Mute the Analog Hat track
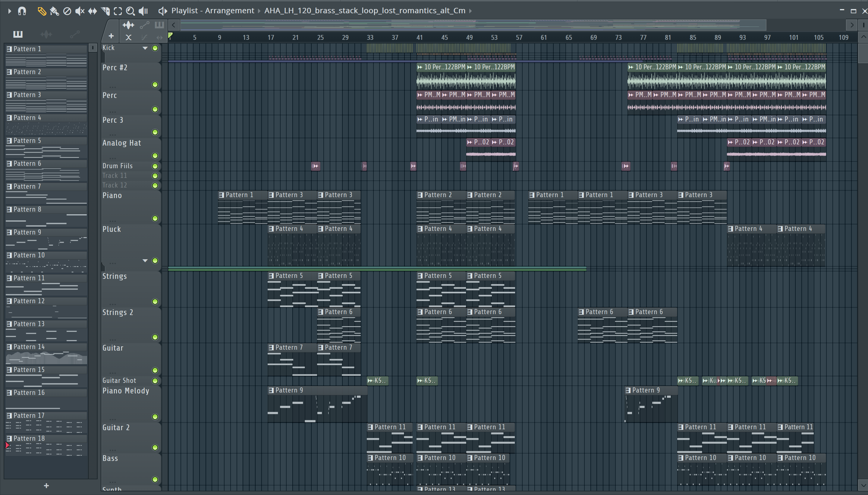 [x=155, y=156]
